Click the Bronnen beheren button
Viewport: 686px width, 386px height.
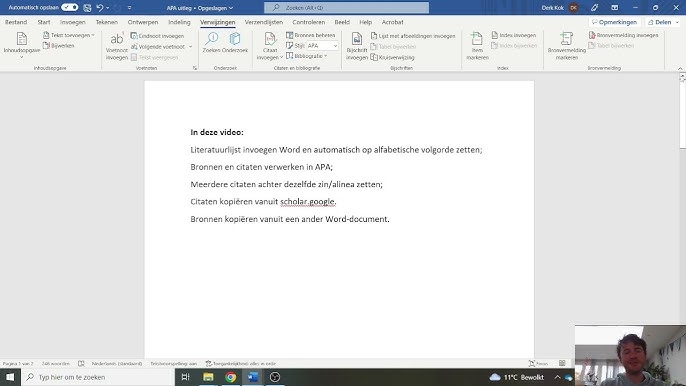(x=311, y=35)
